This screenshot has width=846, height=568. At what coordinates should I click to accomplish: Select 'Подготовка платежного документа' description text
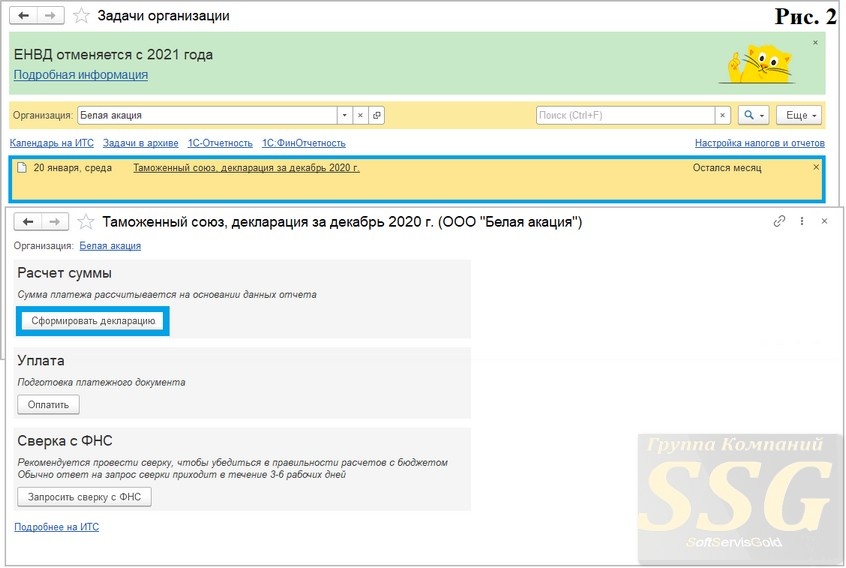[x=101, y=382]
